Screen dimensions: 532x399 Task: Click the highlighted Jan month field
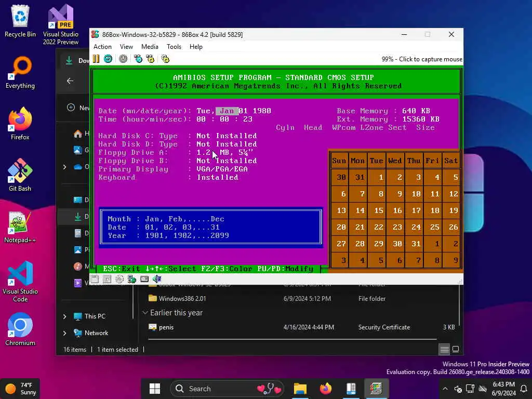[227, 111]
